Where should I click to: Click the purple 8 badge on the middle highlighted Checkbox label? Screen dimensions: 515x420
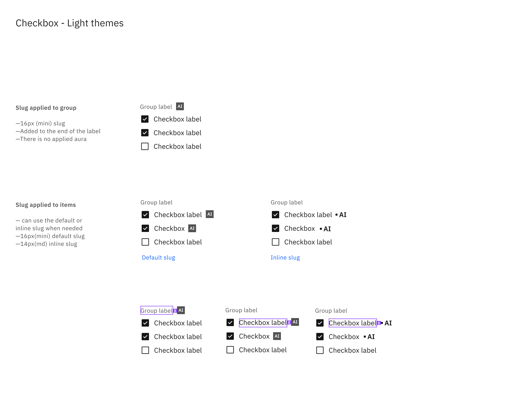(289, 323)
